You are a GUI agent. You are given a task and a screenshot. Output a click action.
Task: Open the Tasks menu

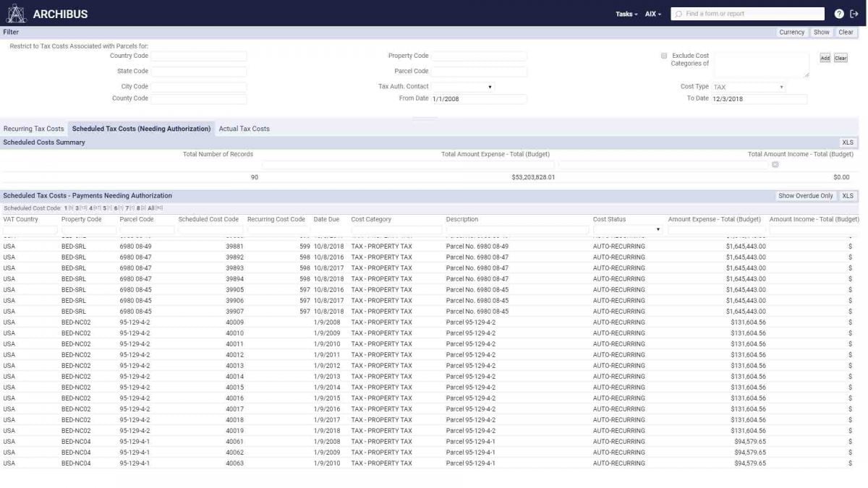click(x=624, y=13)
